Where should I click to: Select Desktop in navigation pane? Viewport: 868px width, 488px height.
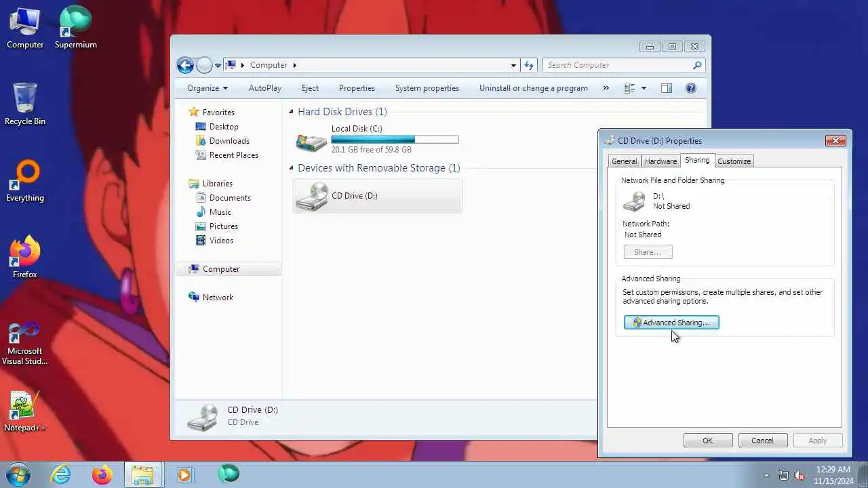pyautogui.click(x=224, y=127)
